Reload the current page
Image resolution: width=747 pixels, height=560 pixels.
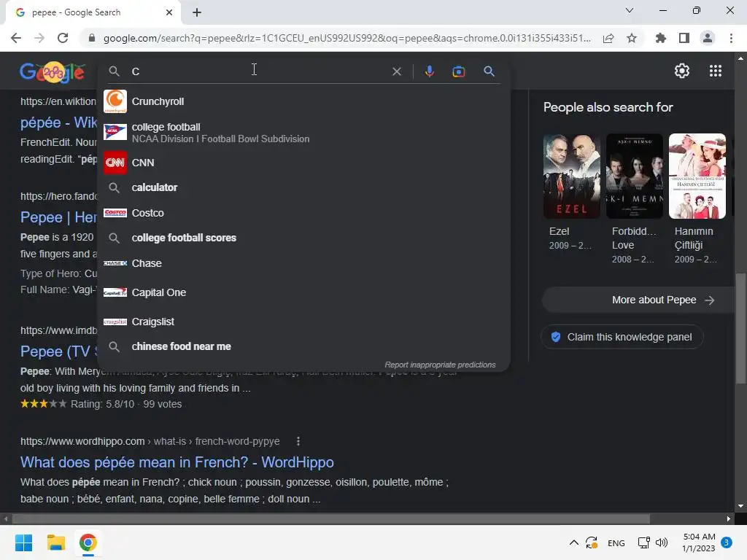pos(63,38)
